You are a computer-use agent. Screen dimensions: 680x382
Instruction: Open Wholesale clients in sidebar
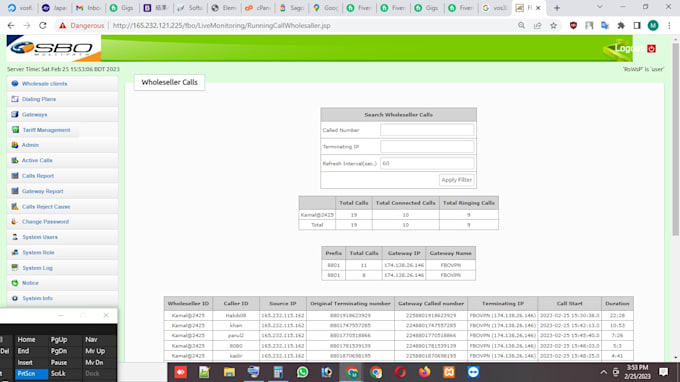(44, 84)
